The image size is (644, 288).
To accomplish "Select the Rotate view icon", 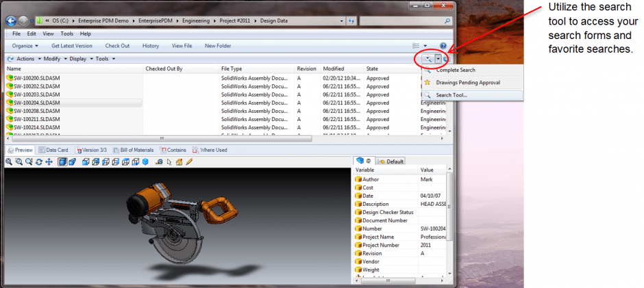I will click(x=39, y=162).
